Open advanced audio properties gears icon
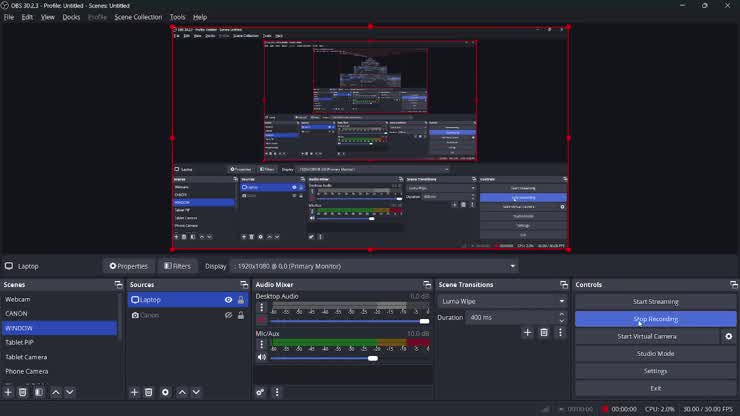The width and height of the screenshot is (740, 416). click(260, 392)
